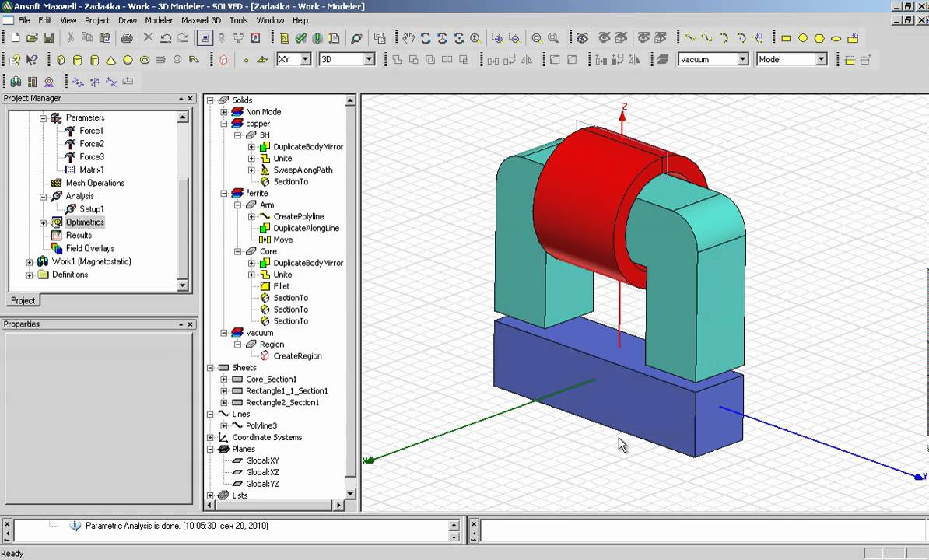Screen dimensions: 929x560
Task: Select SweepAlongPath operation under BH
Action: (303, 170)
